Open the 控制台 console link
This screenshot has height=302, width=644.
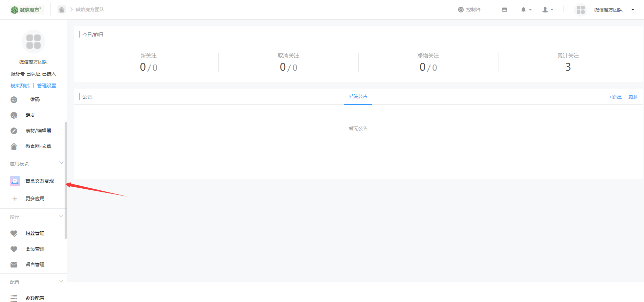coord(469,10)
